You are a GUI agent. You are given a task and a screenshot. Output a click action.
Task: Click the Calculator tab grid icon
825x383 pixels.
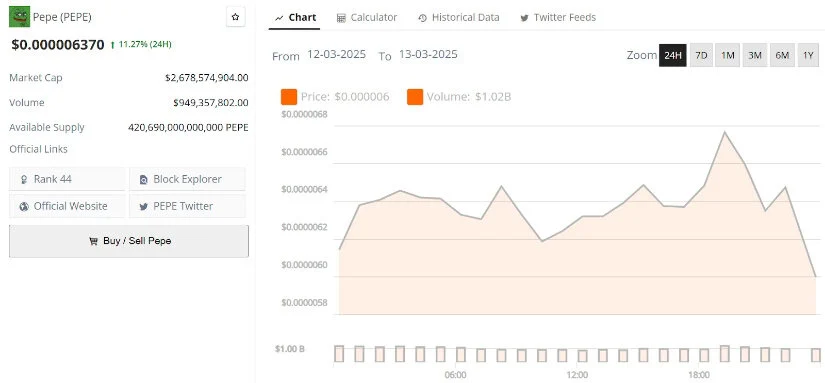(x=341, y=18)
